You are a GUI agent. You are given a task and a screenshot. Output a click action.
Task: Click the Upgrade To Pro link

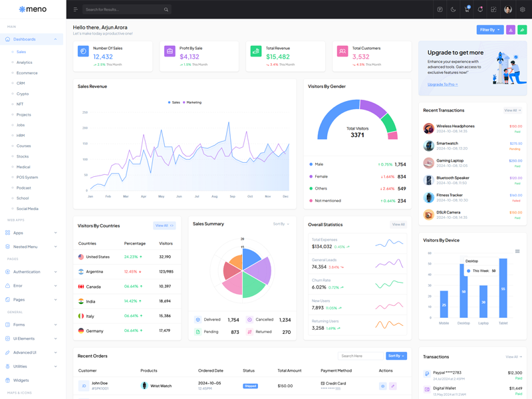442,84
